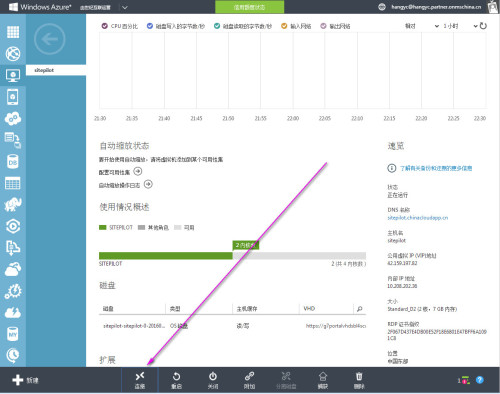Select the Virtual Machines monitor icon
Image resolution: width=500 pixels, height=394 pixels.
click(13, 76)
